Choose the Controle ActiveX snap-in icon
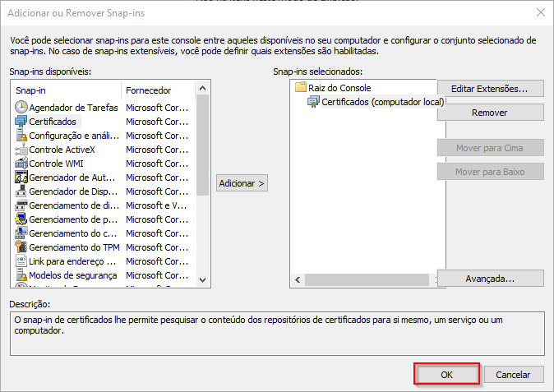Image resolution: width=554 pixels, height=392 pixels. coord(21,150)
